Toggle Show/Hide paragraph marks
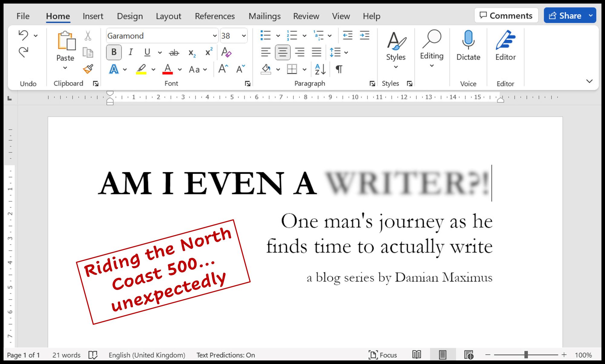605x364 pixels. [x=339, y=69]
